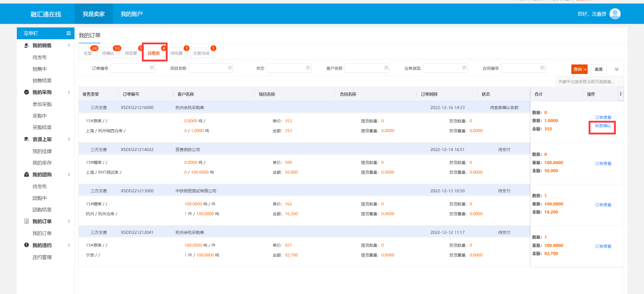Open 我的挂牌 in the sidebar
The width and height of the screenshot is (644, 294).
(42, 151)
